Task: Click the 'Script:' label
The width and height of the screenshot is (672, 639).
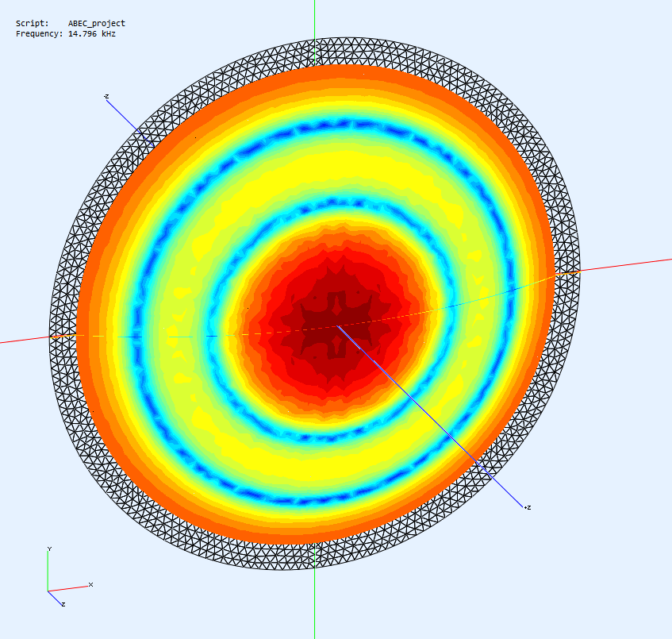Action: pos(33,24)
